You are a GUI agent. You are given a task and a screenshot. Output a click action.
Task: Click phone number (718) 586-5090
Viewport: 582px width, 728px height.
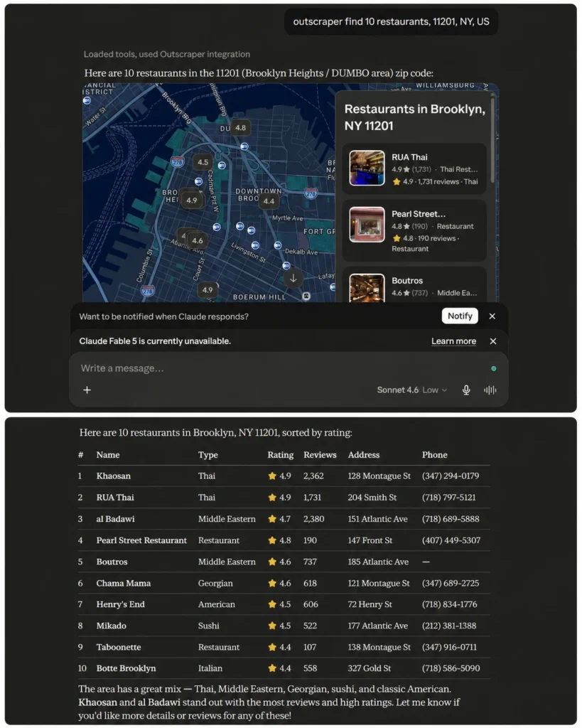coord(451,668)
